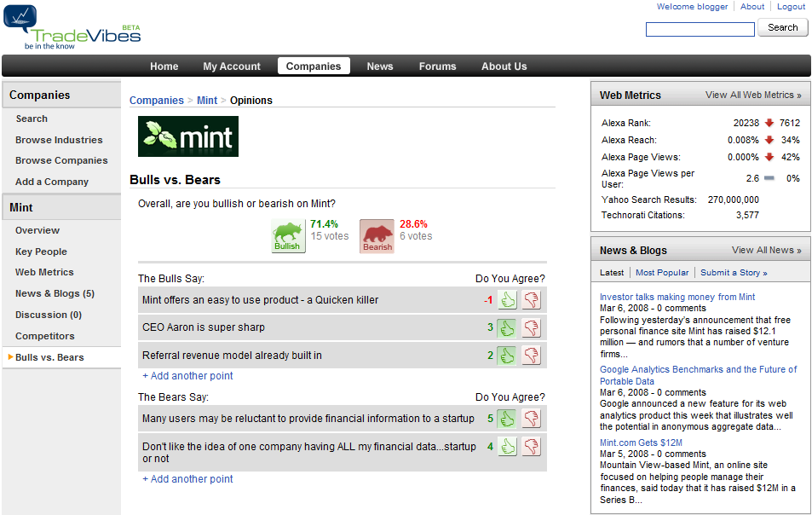Vote Bullish with the bull icon
This screenshot has height=515, width=812.
coord(288,235)
